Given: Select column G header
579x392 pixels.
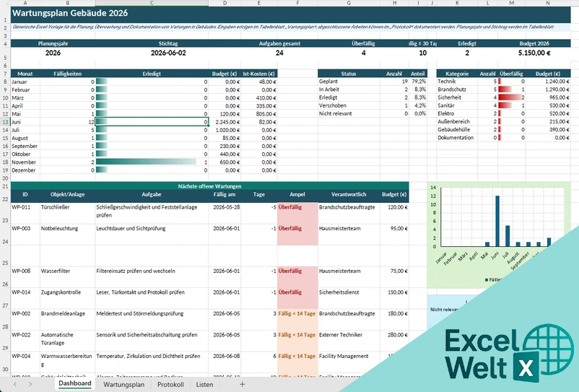Looking at the screenshot, I should point(349,3).
